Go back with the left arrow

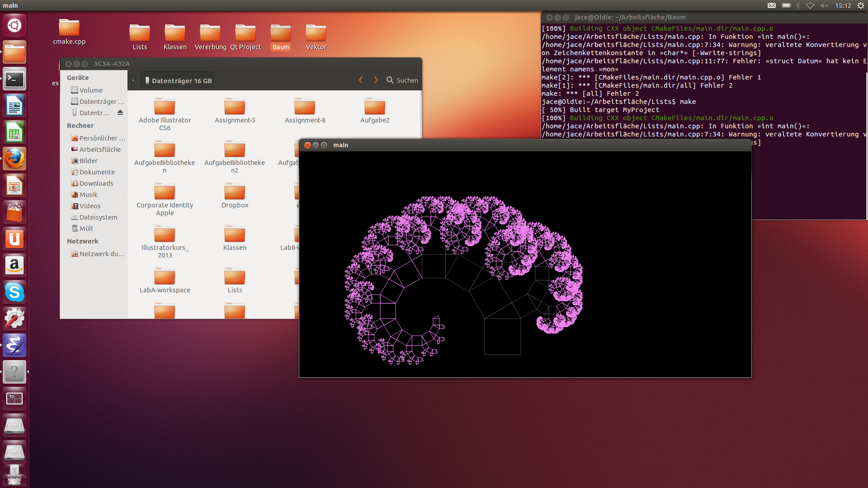(361, 80)
